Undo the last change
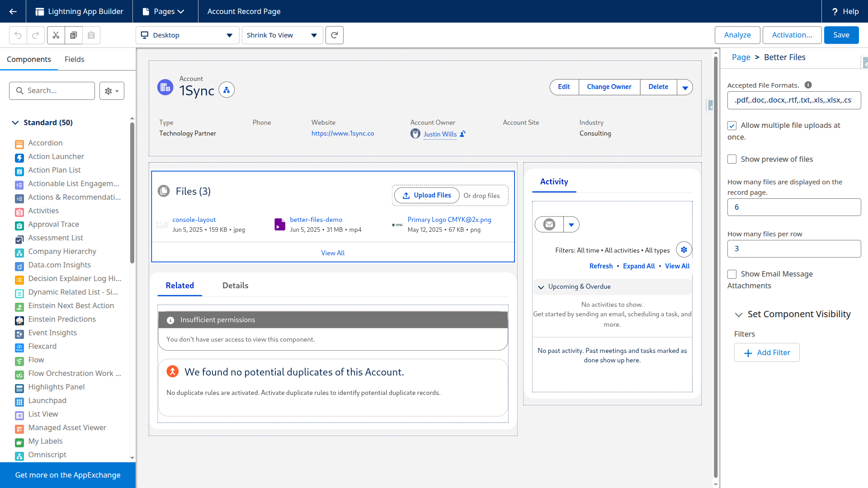 coord(18,35)
